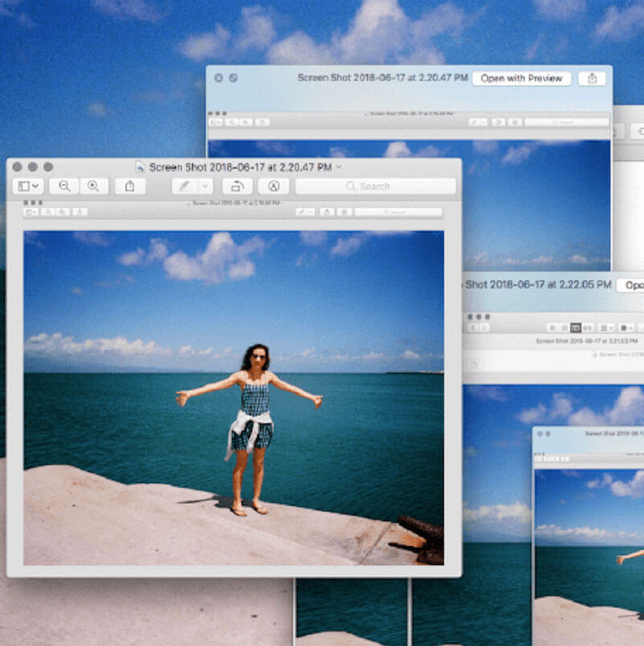This screenshot has width=644, height=646.
Task: Select the Zoom In magnifier in Preview toolbar
Action: point(93,186)
